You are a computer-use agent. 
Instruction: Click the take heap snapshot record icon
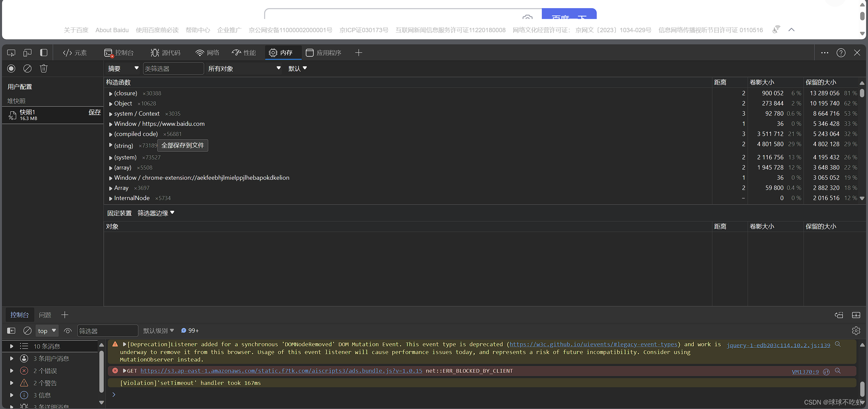coord(11,69)
